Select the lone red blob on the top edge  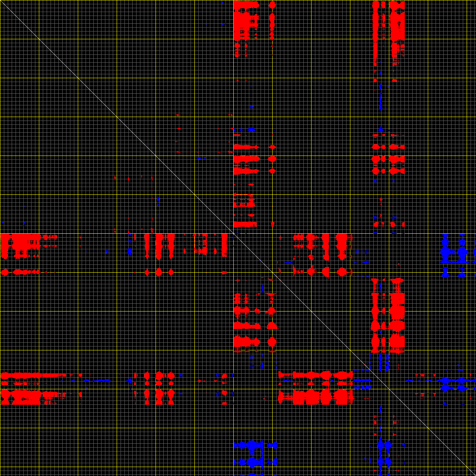(x=272, y=5)
